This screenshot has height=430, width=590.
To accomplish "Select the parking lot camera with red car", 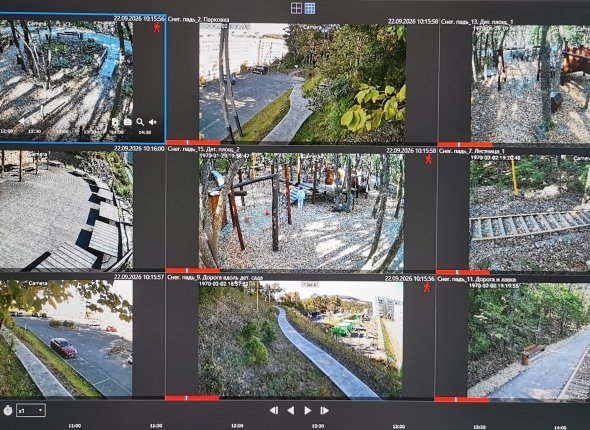I will click(66, 339).
